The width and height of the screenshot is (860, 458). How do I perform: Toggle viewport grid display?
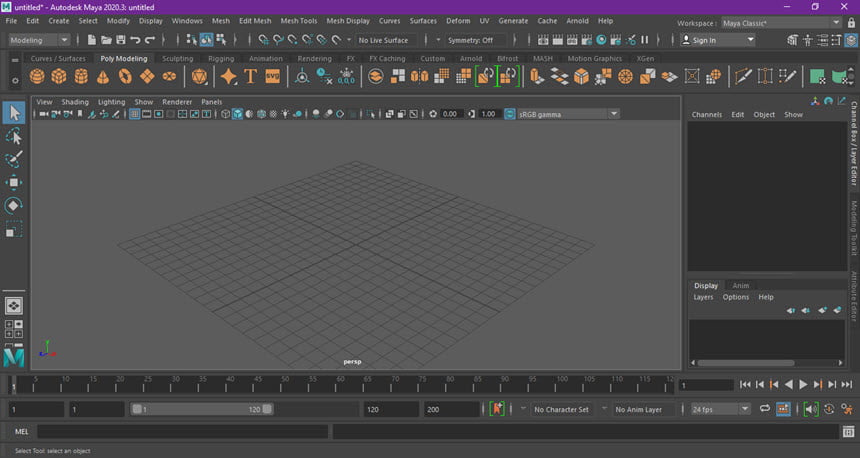(x=134, y=114)
